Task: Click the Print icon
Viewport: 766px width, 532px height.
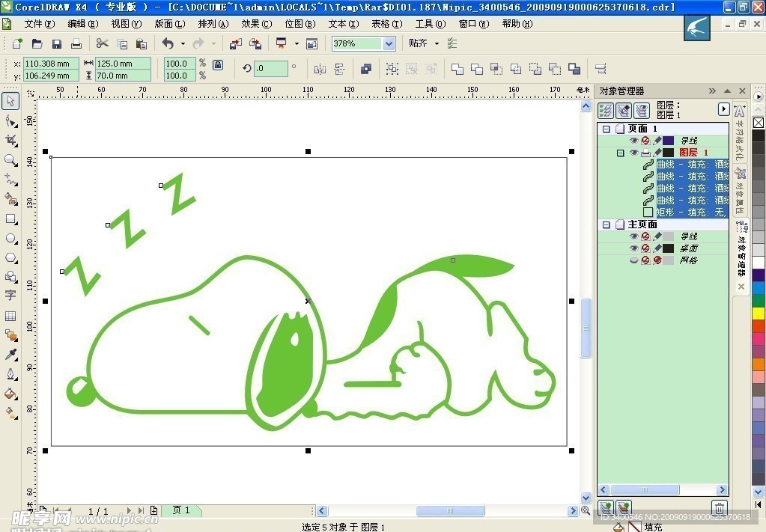Action: (x=76, y=44)
